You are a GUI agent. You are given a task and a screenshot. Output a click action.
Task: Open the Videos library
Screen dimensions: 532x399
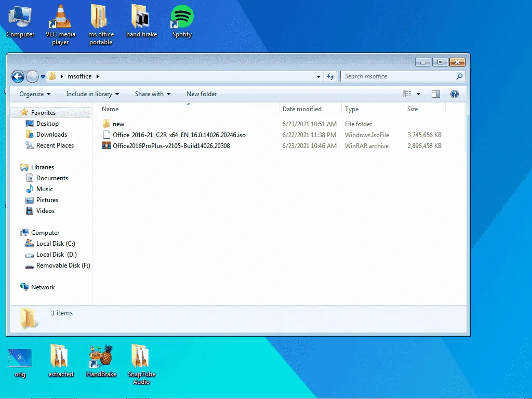(45, 211)
